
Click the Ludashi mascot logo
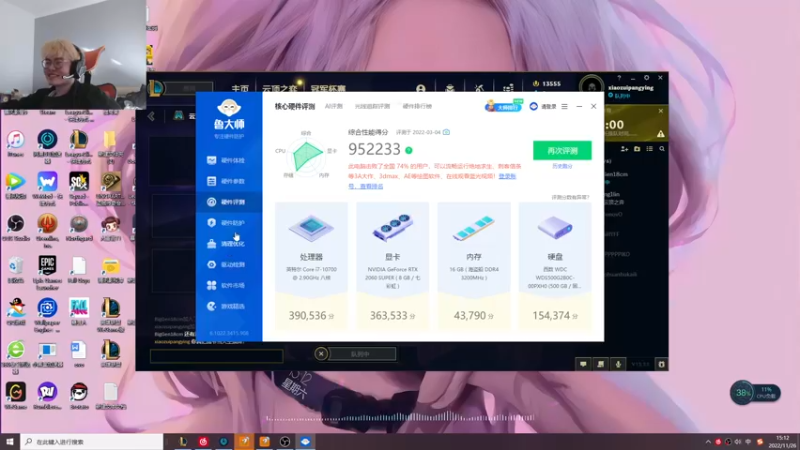pyautogui.click(x=229, y=108)
